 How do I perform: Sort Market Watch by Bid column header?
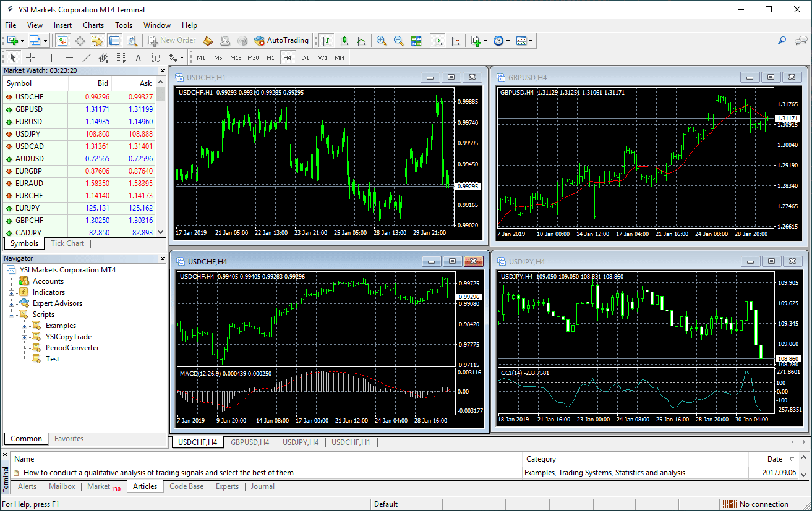90,83
